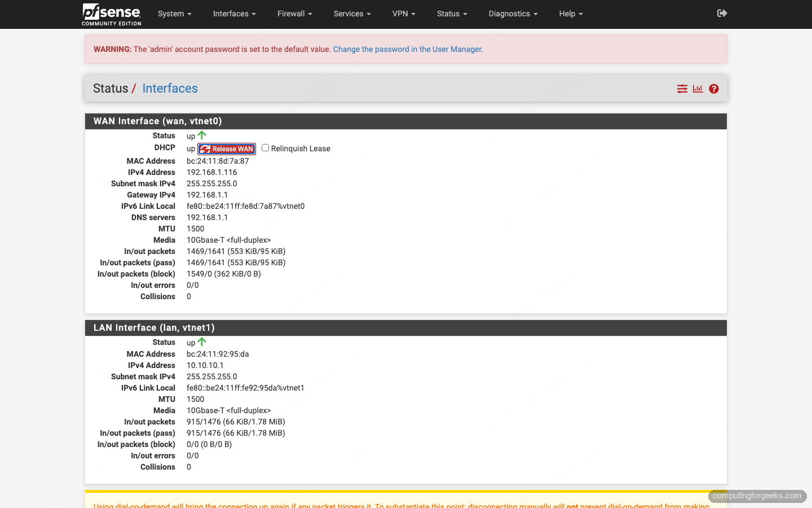Open the Firewall menu
812x508 pixels.
[295, 14]
